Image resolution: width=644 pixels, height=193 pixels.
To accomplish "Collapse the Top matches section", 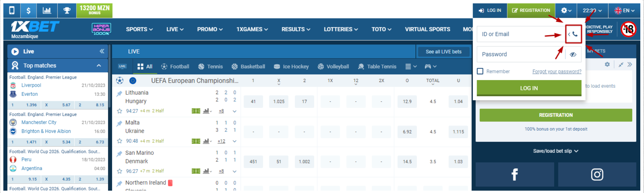I will tap(99, 66).
